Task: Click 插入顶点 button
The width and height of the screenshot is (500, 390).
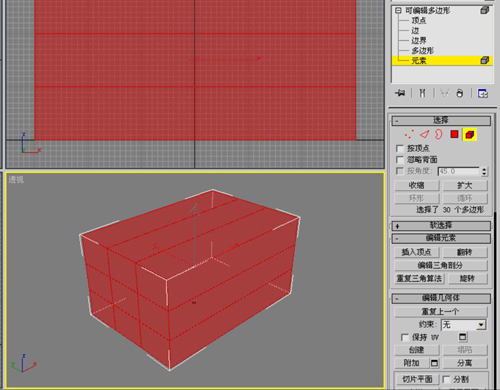Action: click(417, 252)
